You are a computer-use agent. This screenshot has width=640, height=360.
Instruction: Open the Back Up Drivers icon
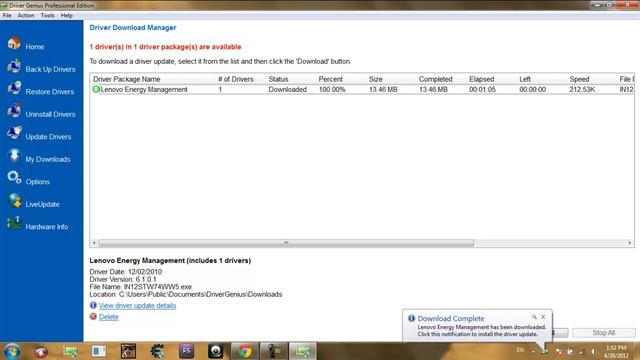click(x=14, y=66)
